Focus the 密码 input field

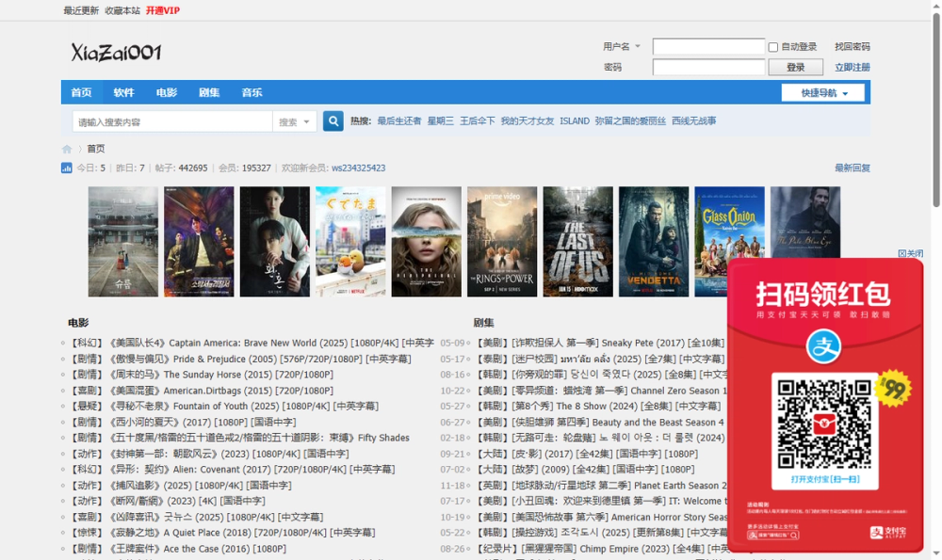pyautogui.click(x=708, y=67)
